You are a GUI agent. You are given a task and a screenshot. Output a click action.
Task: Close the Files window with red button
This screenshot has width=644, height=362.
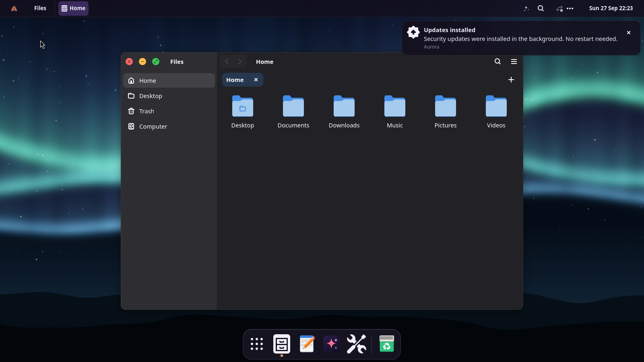pyautogui.click(x=129, y=62)
